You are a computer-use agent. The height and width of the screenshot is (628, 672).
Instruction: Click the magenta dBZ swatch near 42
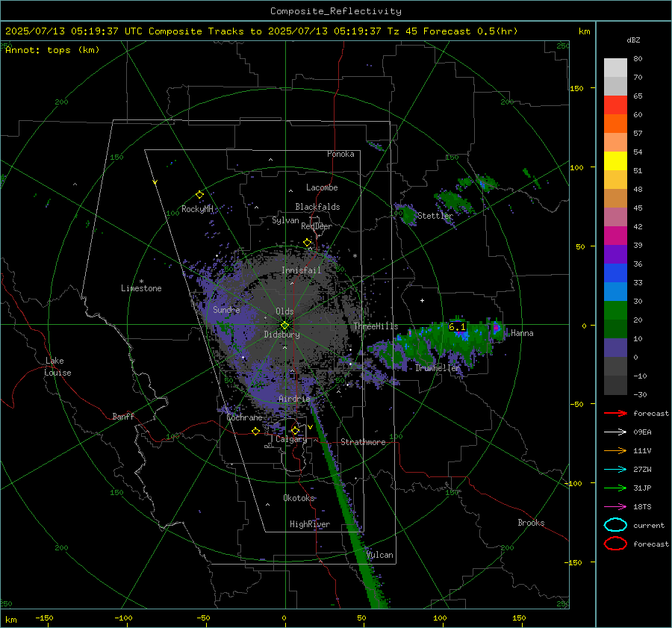tap(615, 235)
